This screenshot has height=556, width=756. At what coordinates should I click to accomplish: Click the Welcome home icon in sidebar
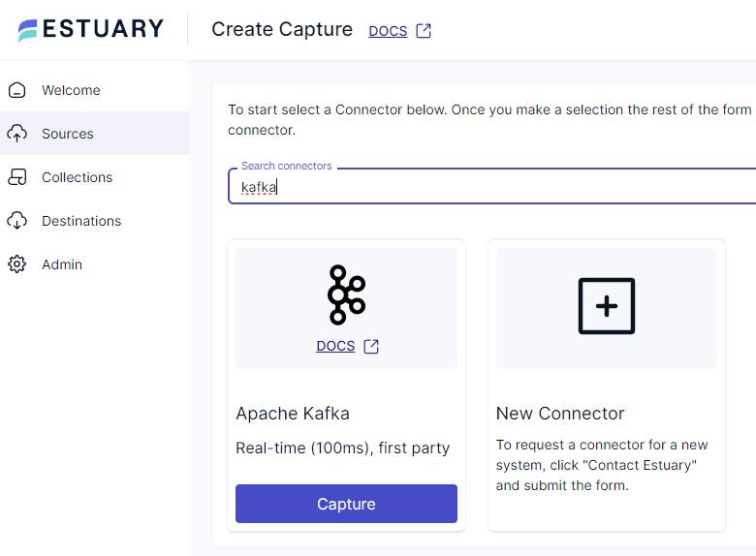tap(16, 90)
